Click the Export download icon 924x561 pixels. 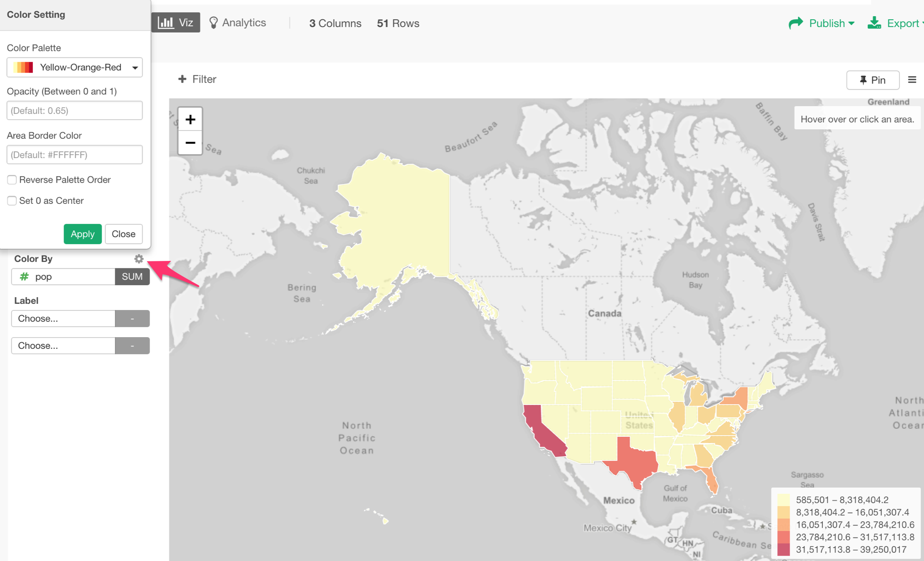click(x=874, y=23)
